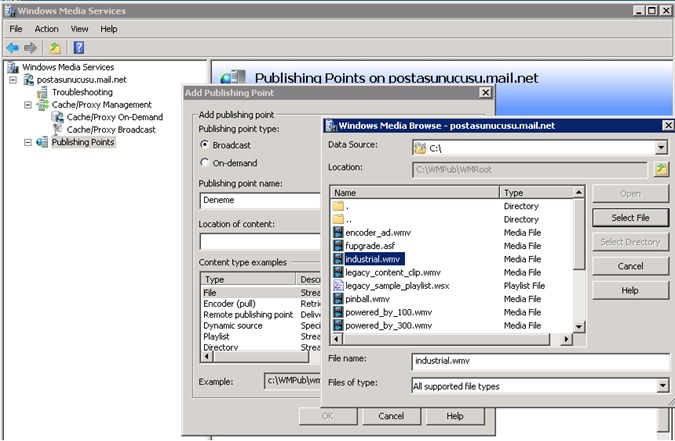Click the Back arrow toolbar icon
Image resolution: width=675 pixels, height=441 pixels.
point(13,47)
